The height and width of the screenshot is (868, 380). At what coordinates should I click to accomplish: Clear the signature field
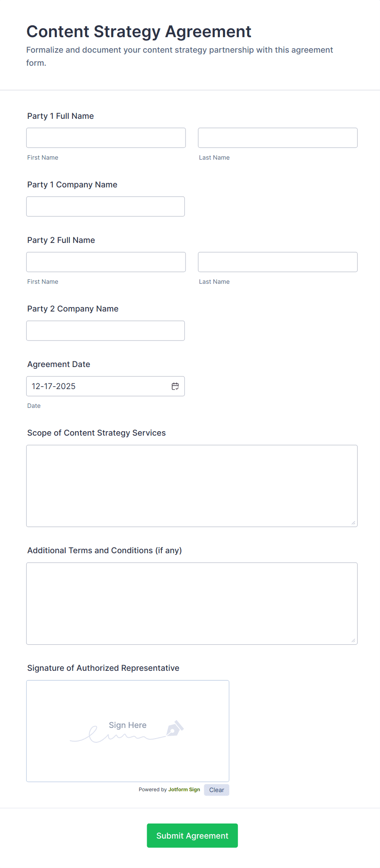216,790
